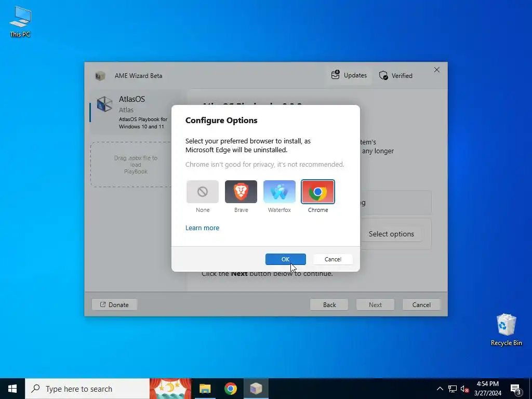Image resolution: width=532 pixels, height=399 pixels.
Task: Launch Google Chrome from taskbar
Action: [x=230, y=389]
